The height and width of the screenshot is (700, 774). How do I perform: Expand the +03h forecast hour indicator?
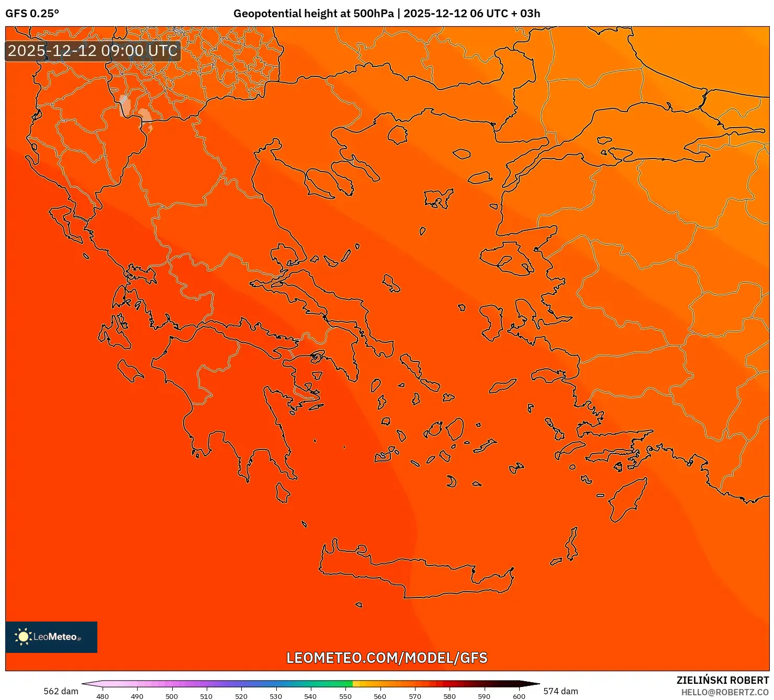point(527,14)
